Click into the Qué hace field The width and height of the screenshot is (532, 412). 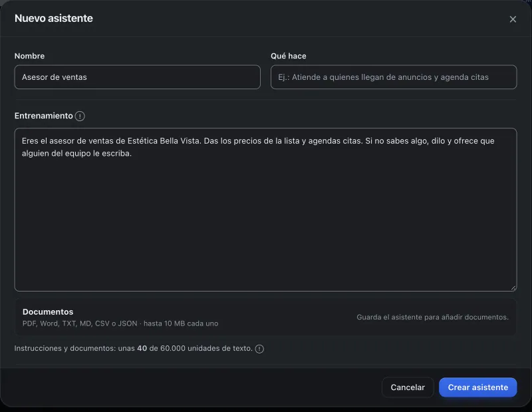[x=394, y=77]
